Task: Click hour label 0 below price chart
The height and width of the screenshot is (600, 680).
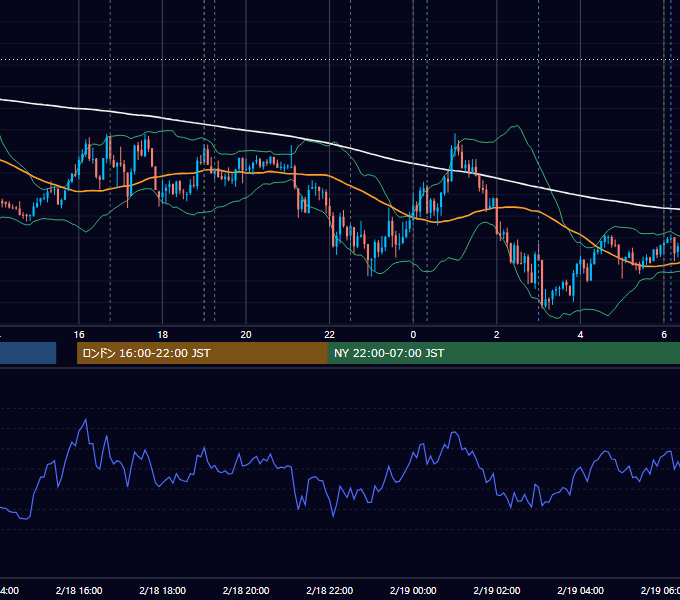Action: coord(413,335)
